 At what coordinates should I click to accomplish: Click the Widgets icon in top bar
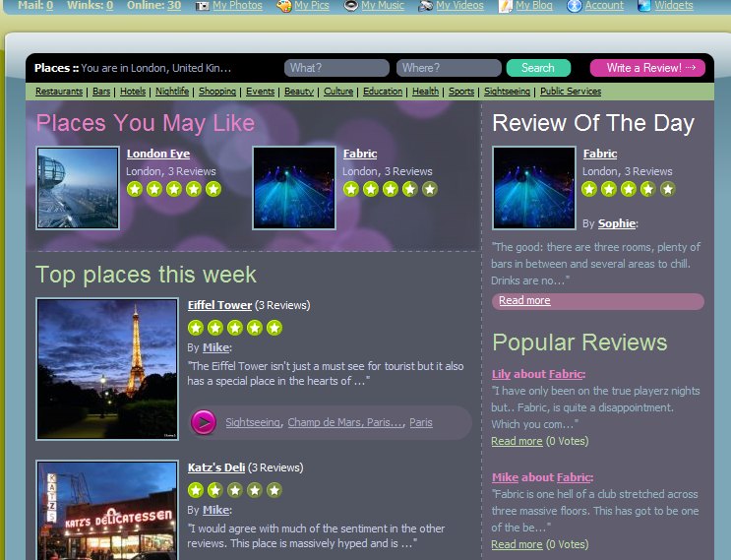[x=644, y=6]
